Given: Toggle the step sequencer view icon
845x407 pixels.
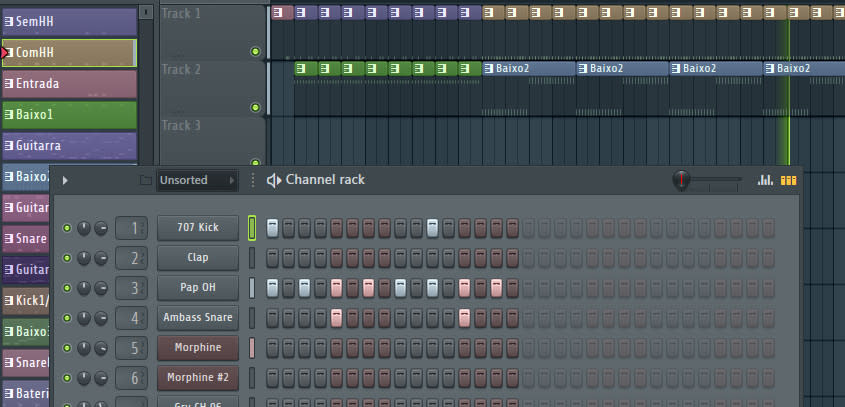Looking at the screenshot, I should 788,180.
